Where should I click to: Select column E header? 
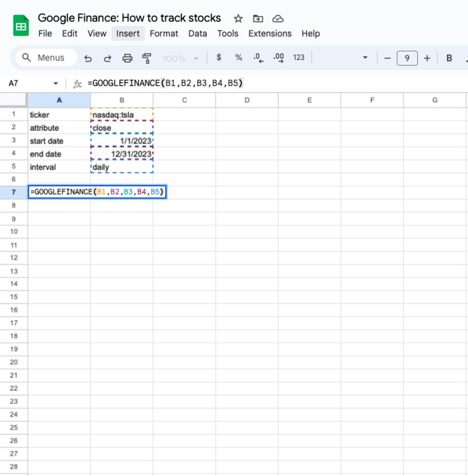click(x=310, y=100)
